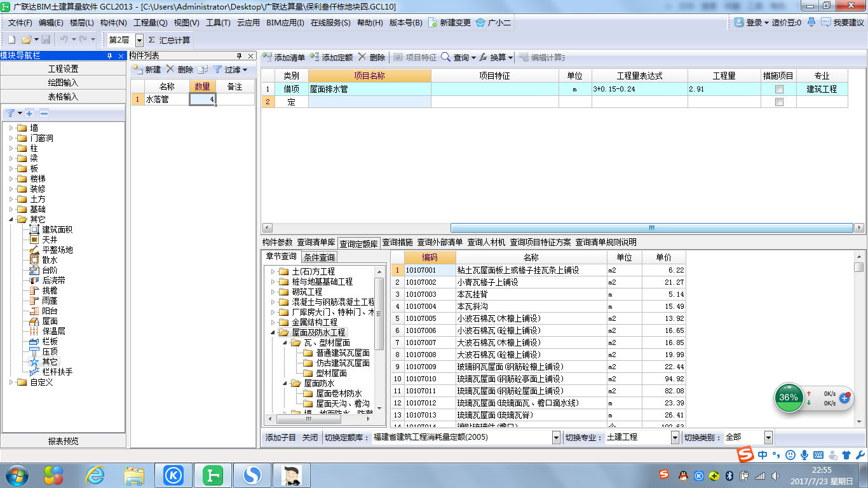Toggle 措施项目 checkbox in row 2
Screen dimensions: 868x488
click(x=779, y=102)
